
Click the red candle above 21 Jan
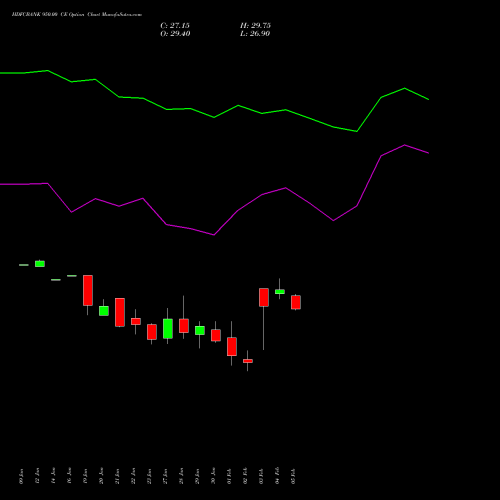pos(120,312)
